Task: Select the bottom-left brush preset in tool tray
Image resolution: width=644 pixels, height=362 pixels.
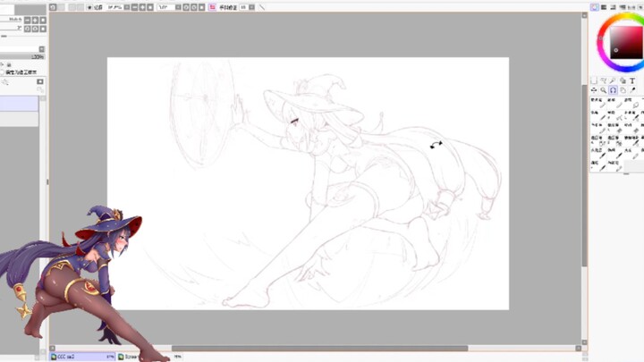Action: point(598,166)
